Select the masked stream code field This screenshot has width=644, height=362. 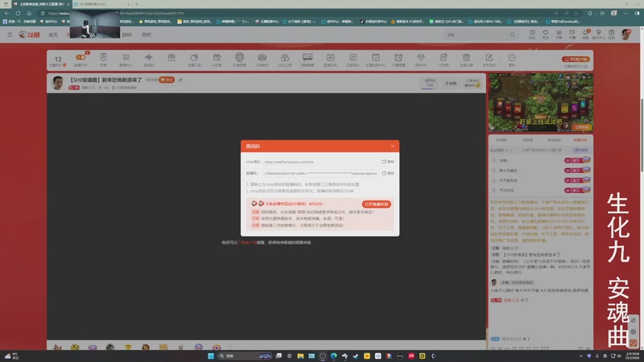pos(321,173)
